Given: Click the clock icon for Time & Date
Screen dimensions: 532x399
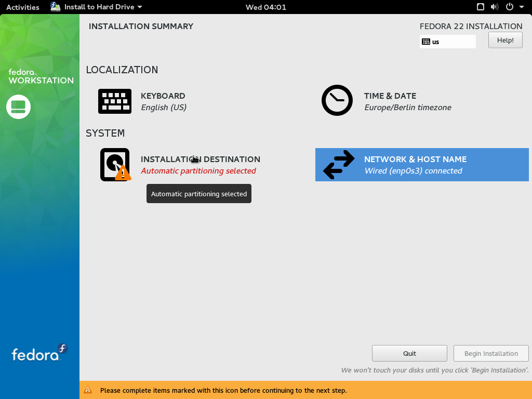Looking at the screenshot, I should (x=337, y=100).
